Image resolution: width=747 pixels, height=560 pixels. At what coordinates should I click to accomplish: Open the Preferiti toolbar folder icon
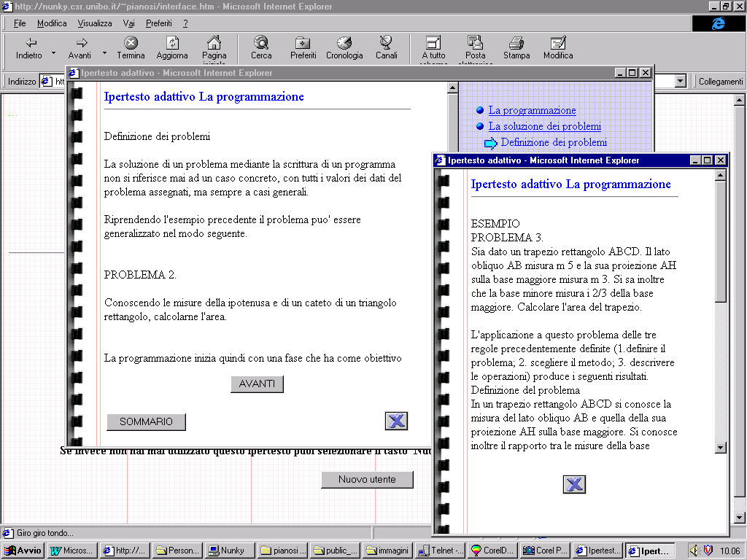[303, 43]
